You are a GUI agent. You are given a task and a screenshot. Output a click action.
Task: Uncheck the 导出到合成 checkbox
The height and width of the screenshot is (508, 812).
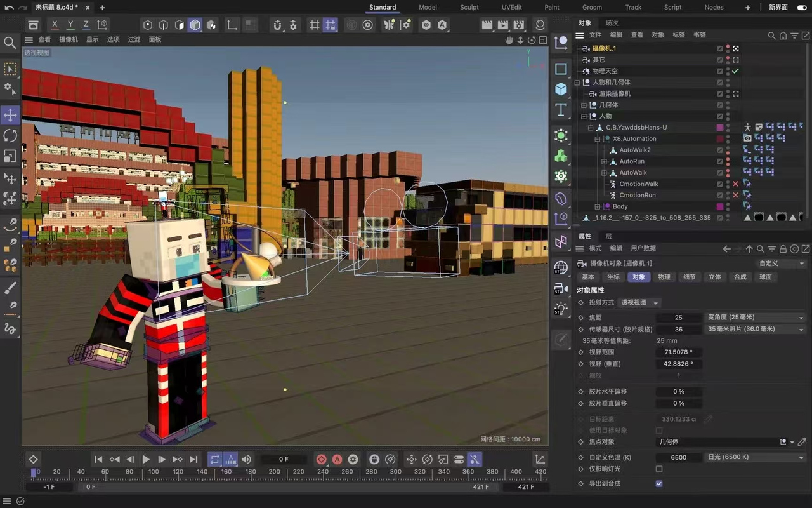659,484
